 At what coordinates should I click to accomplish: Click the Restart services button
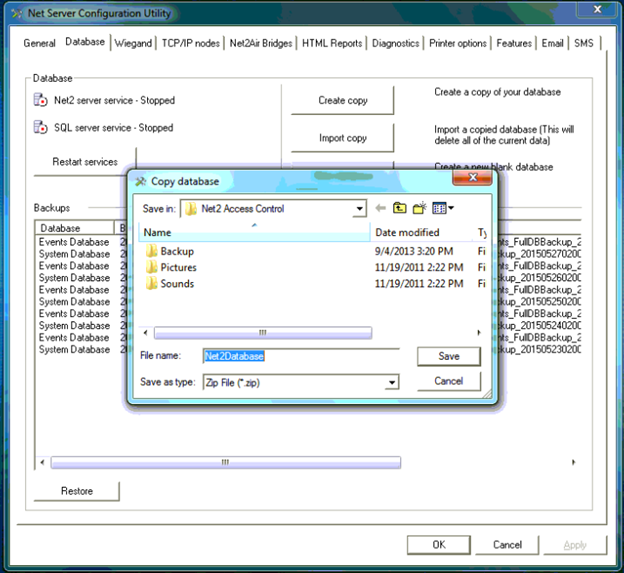click(85, 162)
